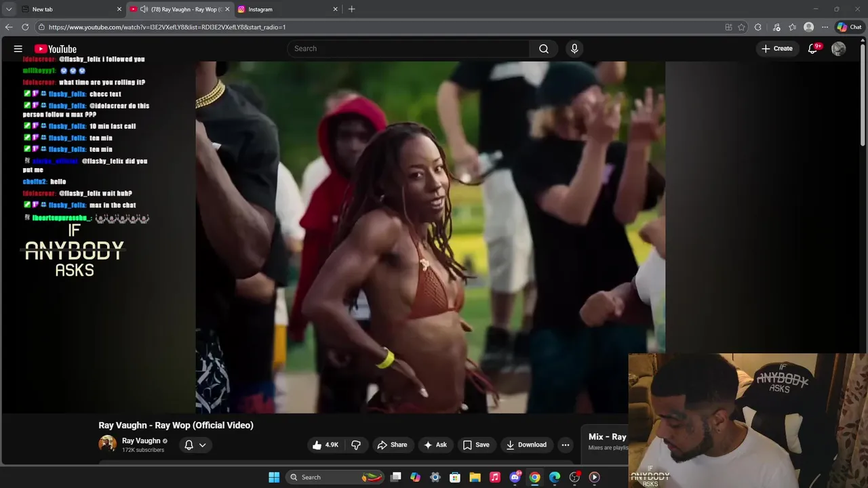Open Settings gear on the taskbar
The width and height of the screenshot is (868, 488).
coord(435,477)
